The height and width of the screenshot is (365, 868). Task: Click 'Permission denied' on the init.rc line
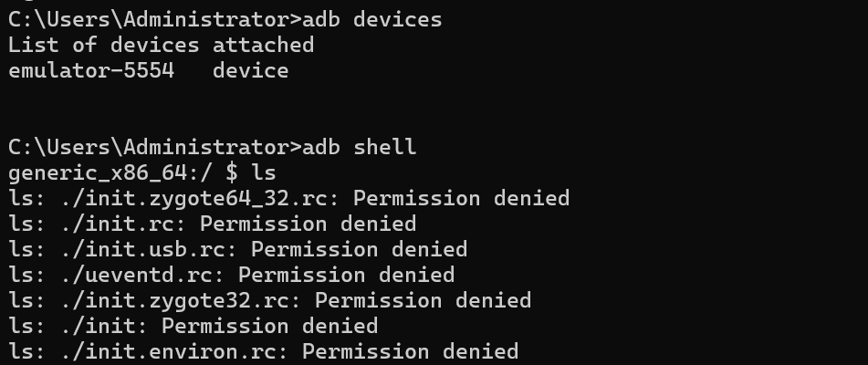(308, 224)
